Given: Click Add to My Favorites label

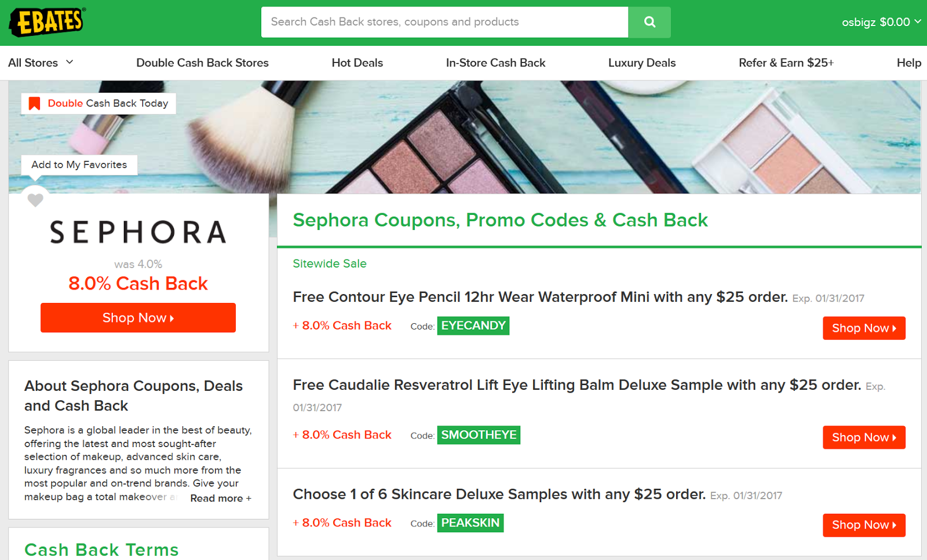Looking at the screenshot, I should point(79,164).
